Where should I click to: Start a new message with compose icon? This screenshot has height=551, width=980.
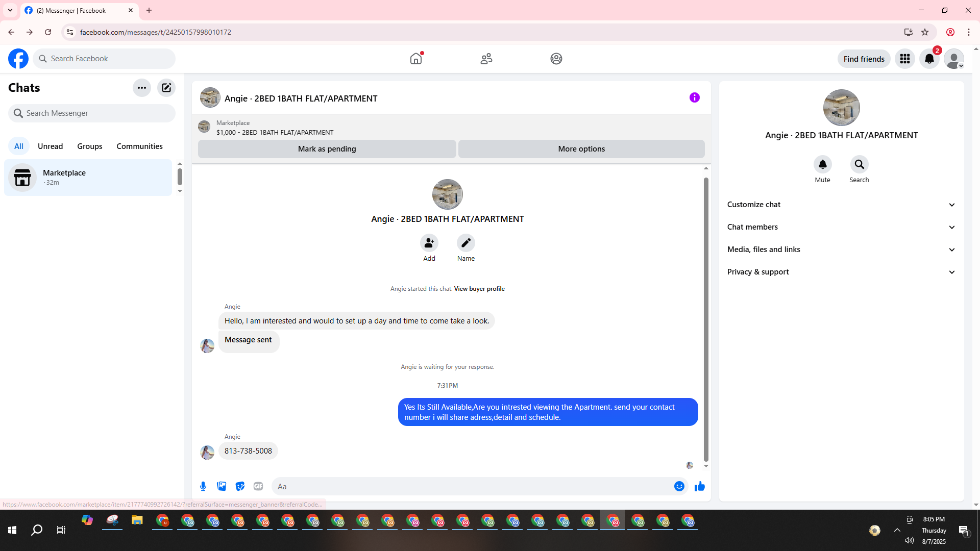[166, 88]
